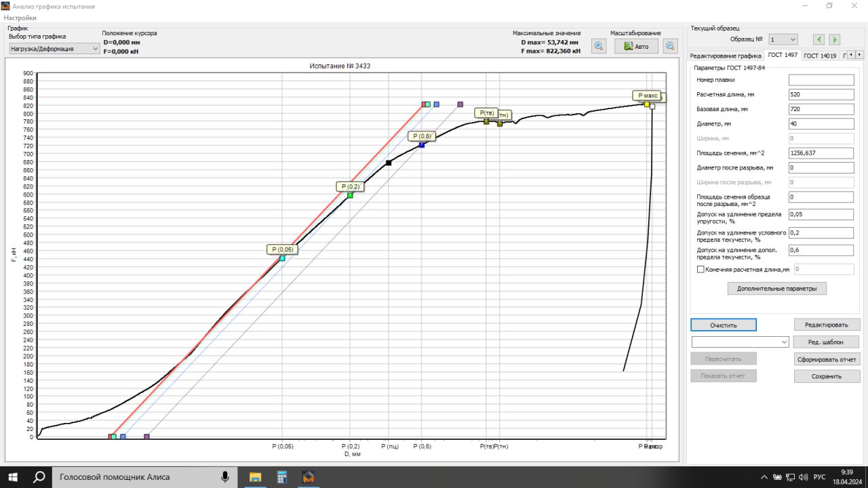Switch to the Редактирование графика tab
Screen dimensions: 868x488
coord(726,56)
